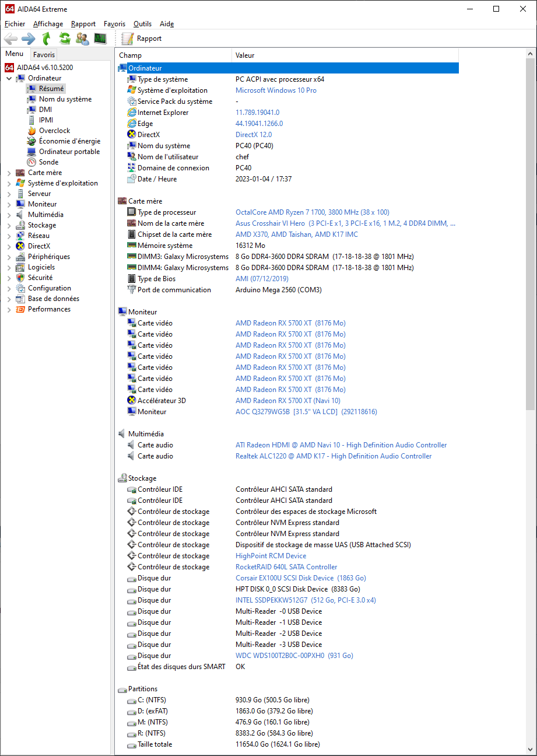Click the Overclock flame icon

tap(31, 131)
